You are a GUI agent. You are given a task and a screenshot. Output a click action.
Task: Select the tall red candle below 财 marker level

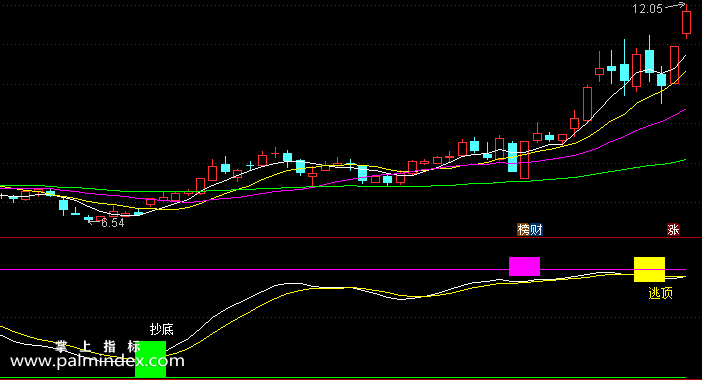click(x=524, y=160)
